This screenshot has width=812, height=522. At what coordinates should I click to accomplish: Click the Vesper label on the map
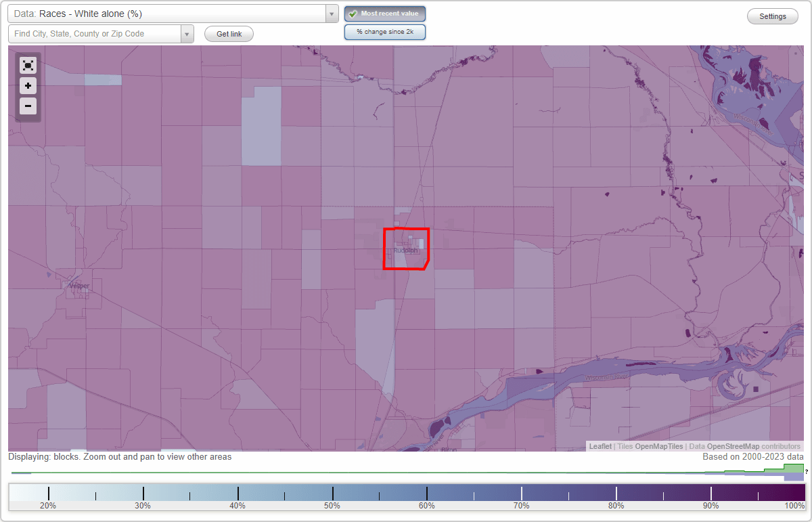(78, 285)
